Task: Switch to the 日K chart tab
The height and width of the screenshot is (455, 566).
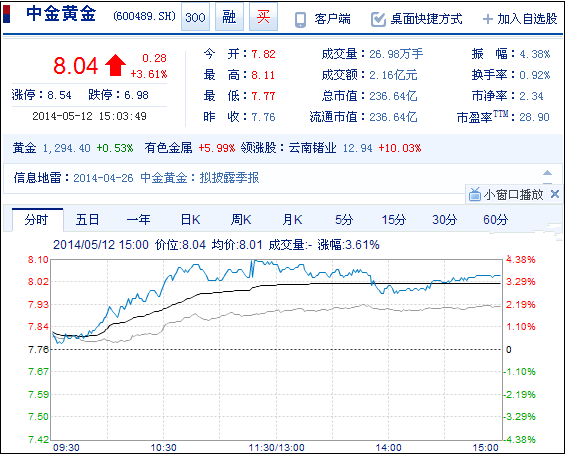Action: point(190,220)
